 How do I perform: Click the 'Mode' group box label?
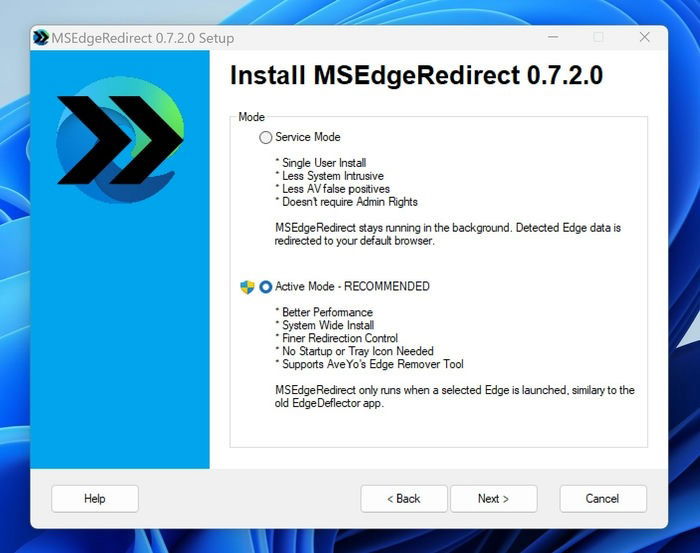click(x=251, y=117)
